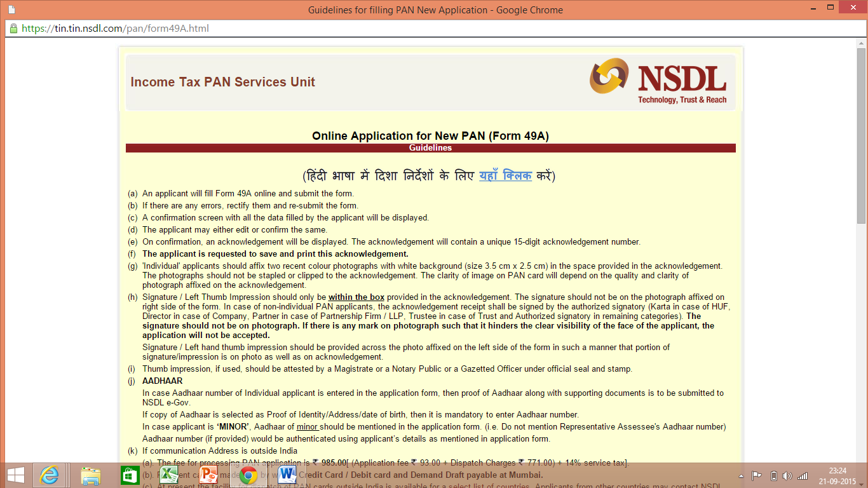Image resolution: width=868 pixels, height=488 pixels.
Task: Click the NSDL logo
Action: pyautogui.click(x=658, y=81)
